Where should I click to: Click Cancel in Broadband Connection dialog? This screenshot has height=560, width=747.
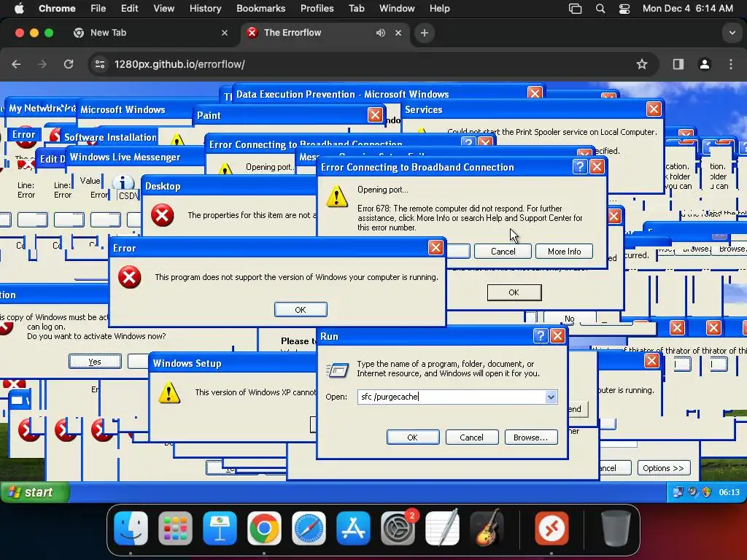[x=503, y=252]
